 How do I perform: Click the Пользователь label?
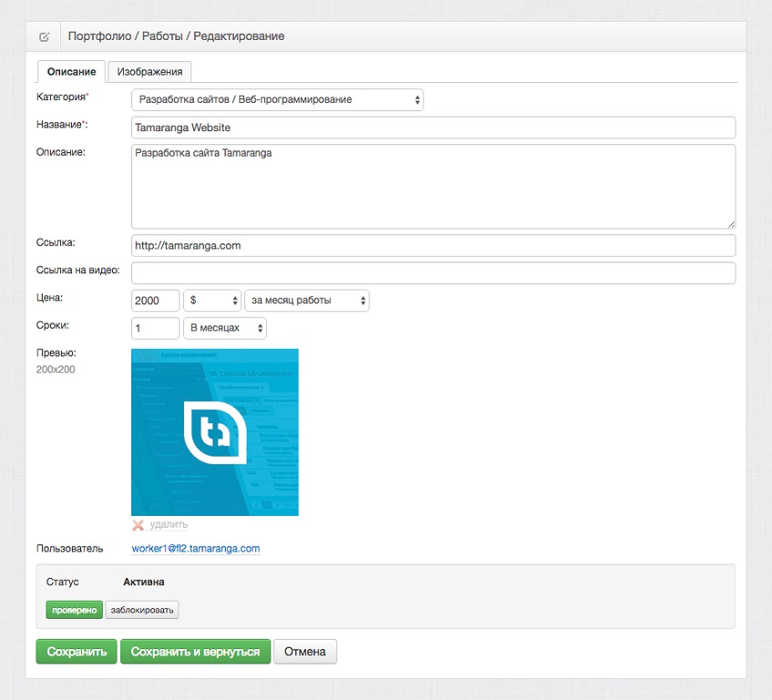point(70,549)
